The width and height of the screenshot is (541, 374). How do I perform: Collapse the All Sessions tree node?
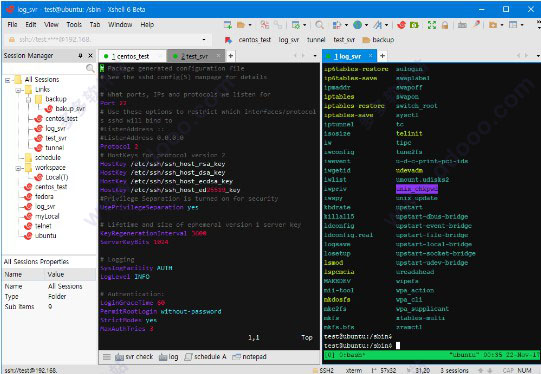[x=7, y=80]
